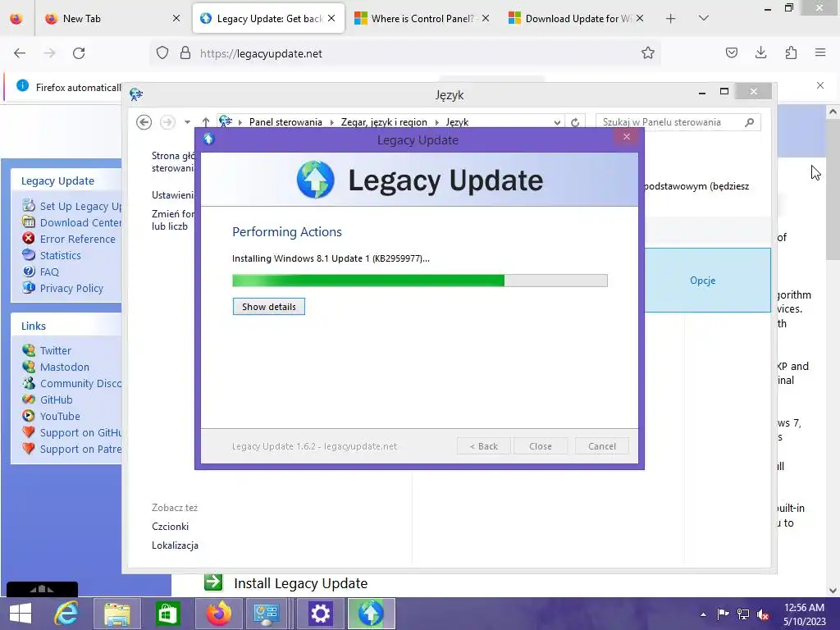Open Windows Store from taskbar
The height and width of the screenshot is (630, 840).
[167, 614]
